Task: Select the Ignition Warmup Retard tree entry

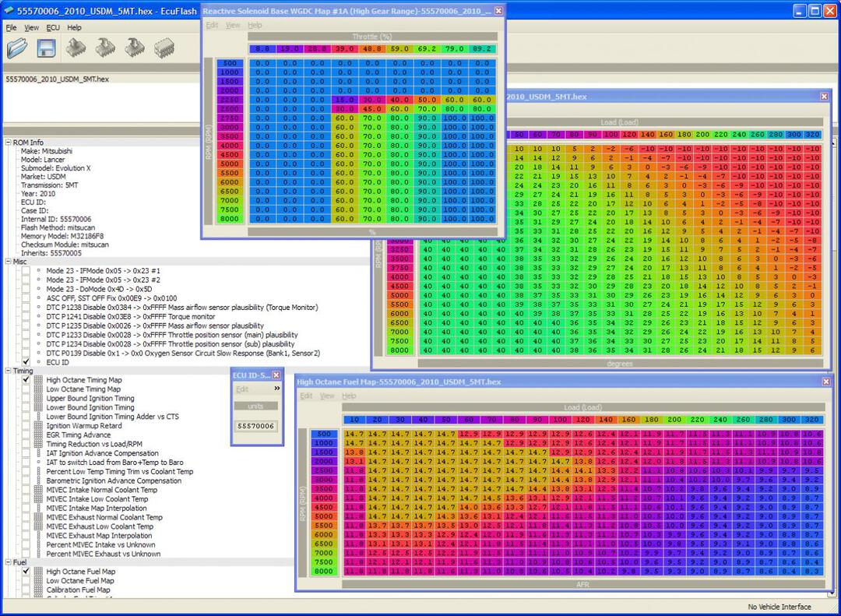Action: click(x=83, y=426)
